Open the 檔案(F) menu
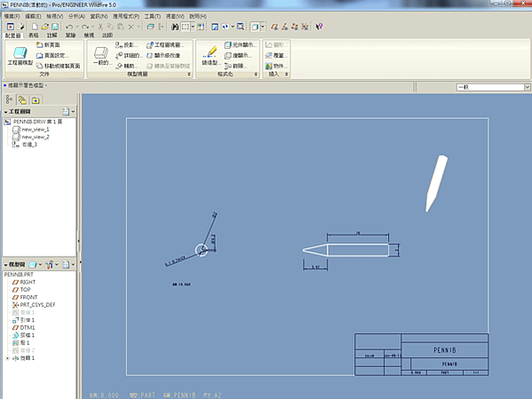The height and width of the screenshot is (399, 532). point(12,16)
